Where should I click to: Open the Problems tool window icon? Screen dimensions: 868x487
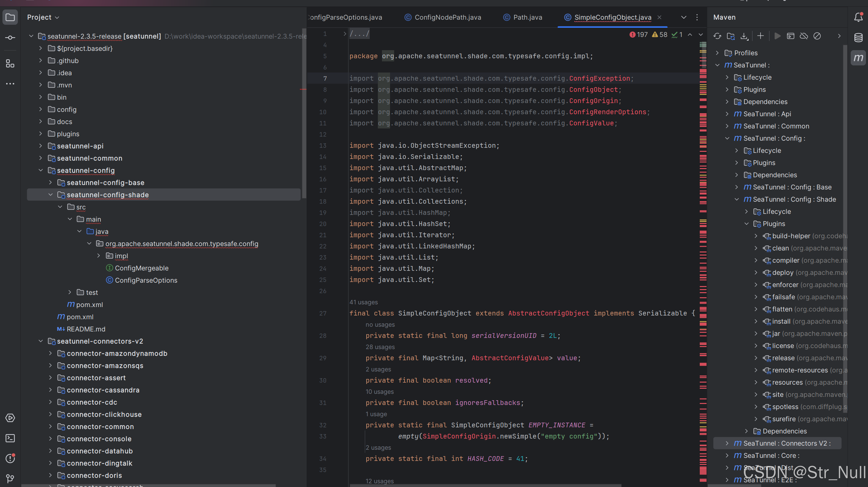[x=10, y=459]
